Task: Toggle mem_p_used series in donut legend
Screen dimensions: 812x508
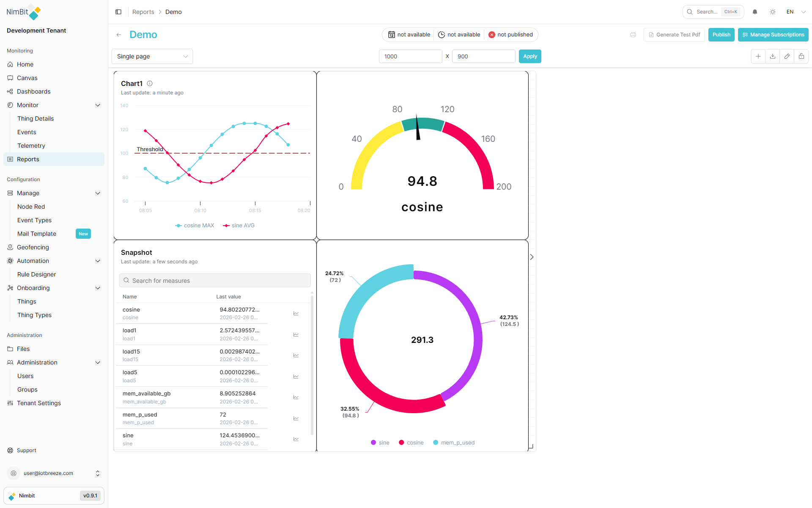Action: pos(454,443)
